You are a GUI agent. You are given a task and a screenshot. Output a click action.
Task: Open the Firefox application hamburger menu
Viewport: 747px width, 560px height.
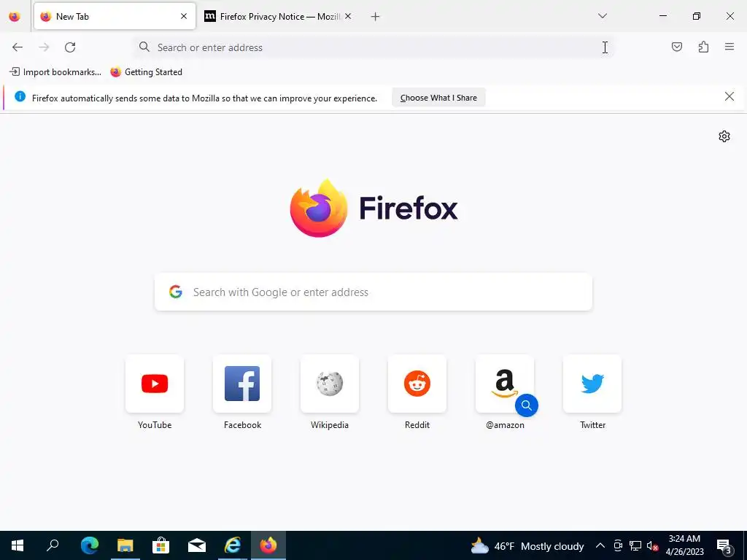(x=729, y=47)
